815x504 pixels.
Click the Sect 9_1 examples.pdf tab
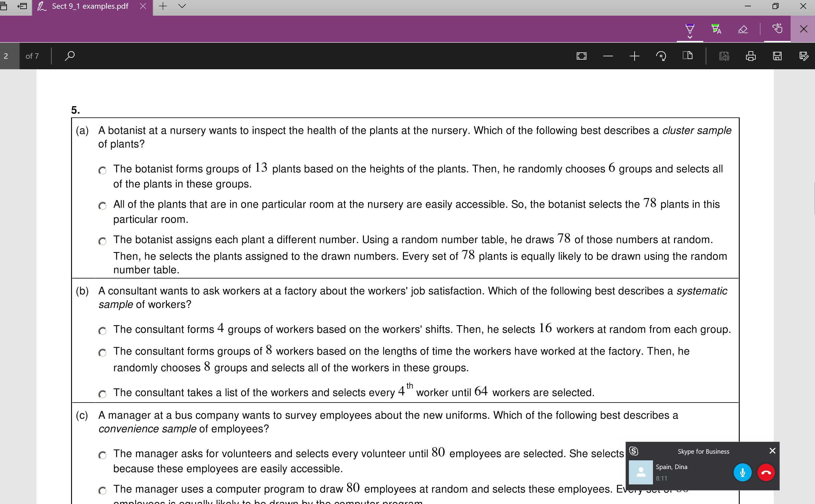click(x=89, y=6)
